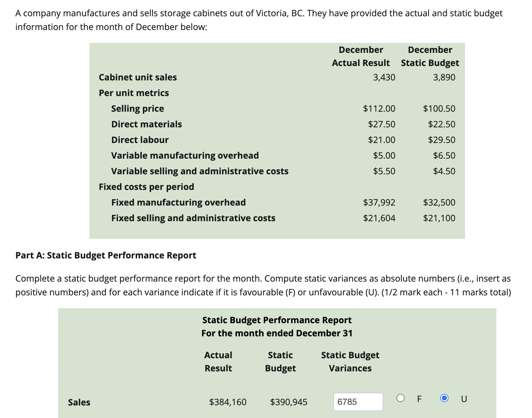Viewport: 532px width, 418px height.
Task: Click actual direct materials $27.50
Action: point(382,124)
